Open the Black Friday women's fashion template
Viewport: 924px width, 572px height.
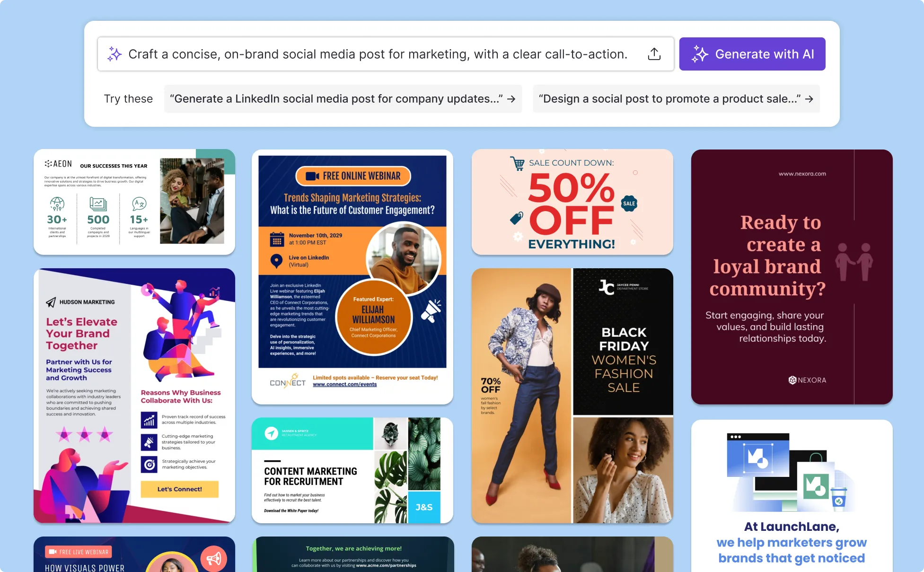coord(572,396)
